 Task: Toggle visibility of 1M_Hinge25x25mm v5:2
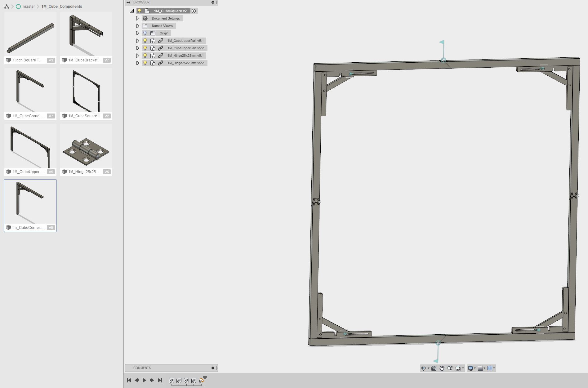pos(145,63)
